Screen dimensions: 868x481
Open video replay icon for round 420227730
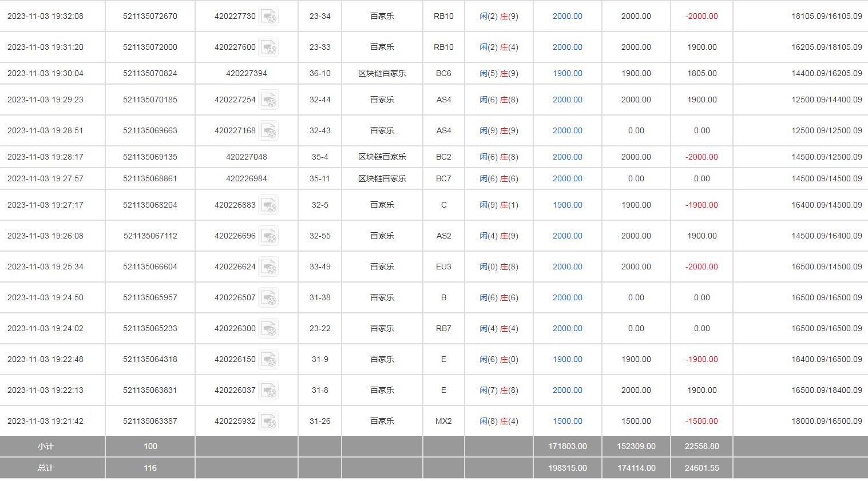pos(268,17)
